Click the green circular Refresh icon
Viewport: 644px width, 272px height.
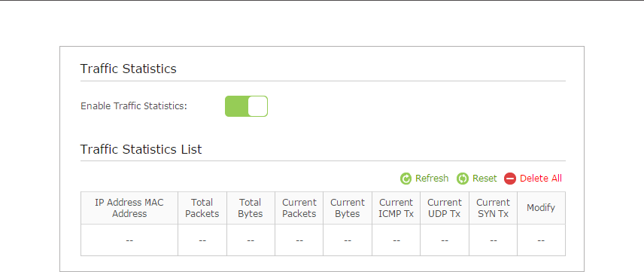(x=406, y=179)
